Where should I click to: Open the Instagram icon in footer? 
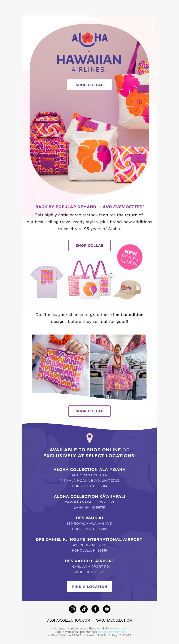(72, 609)
